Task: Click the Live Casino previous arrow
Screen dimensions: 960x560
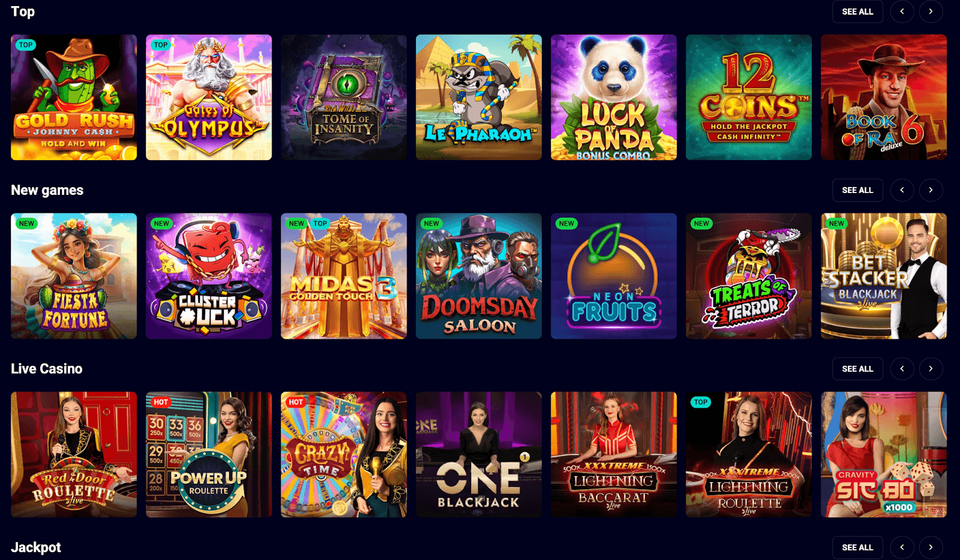Action: [902, 369]
